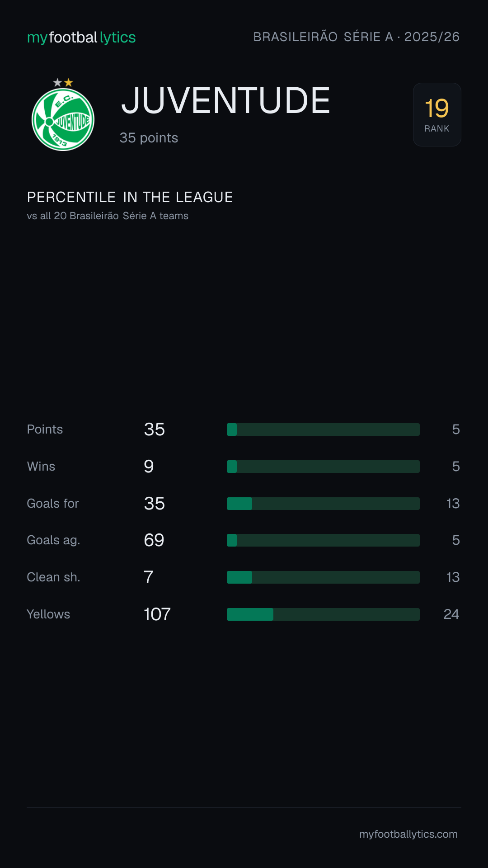Select the Points stat label

pyautogui.click(x=45, y=429)
